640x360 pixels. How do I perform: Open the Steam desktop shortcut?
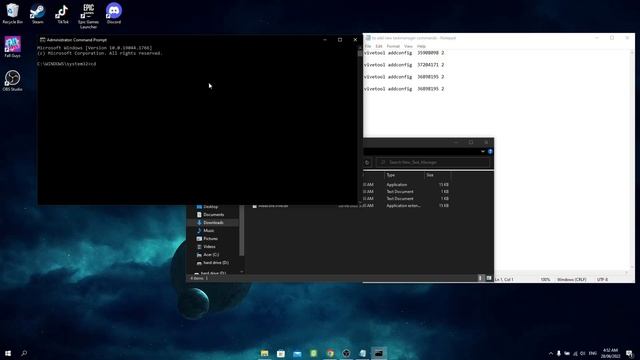pos(38,13)
